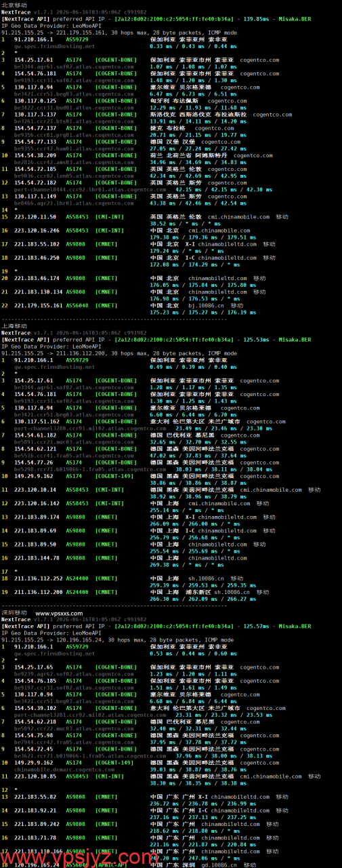Select hop IP 221.183.89.69

pos(34,530)
